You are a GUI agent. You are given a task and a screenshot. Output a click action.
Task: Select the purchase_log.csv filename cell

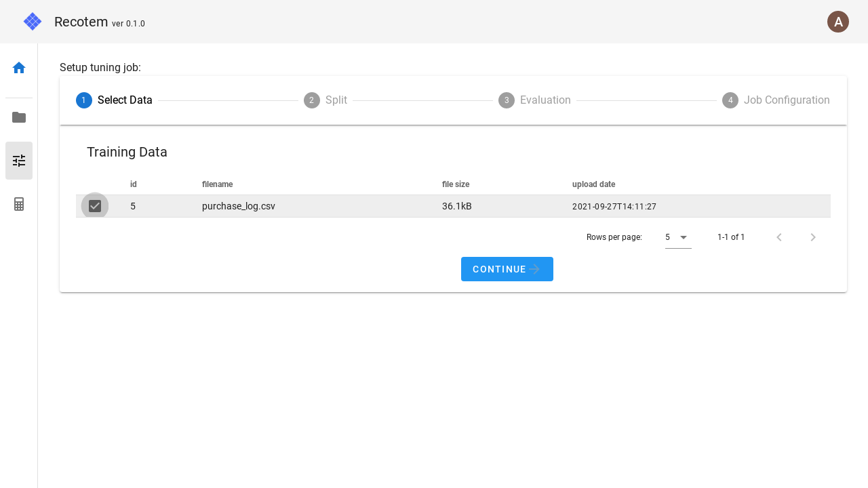coord(239,206)
